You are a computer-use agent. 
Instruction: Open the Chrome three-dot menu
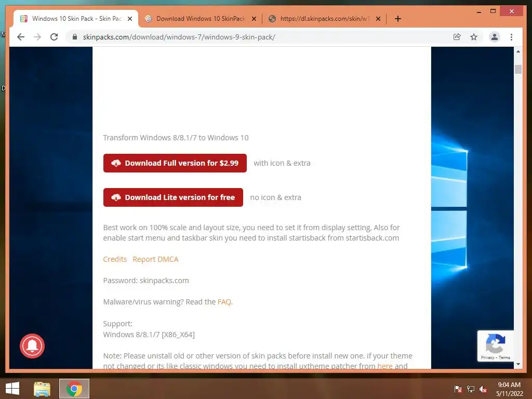pyautogui.click(x=511, y=37)
